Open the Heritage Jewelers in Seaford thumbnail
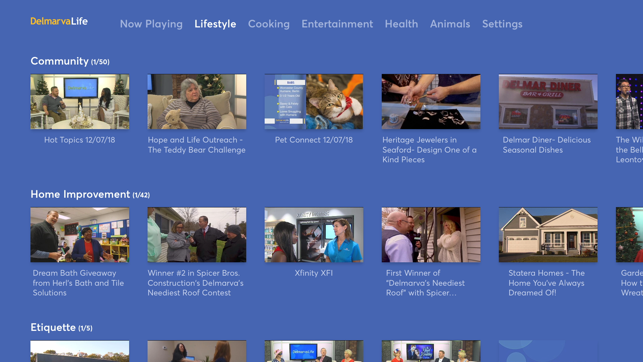643x362 pixels. click(x=431, y=102)
